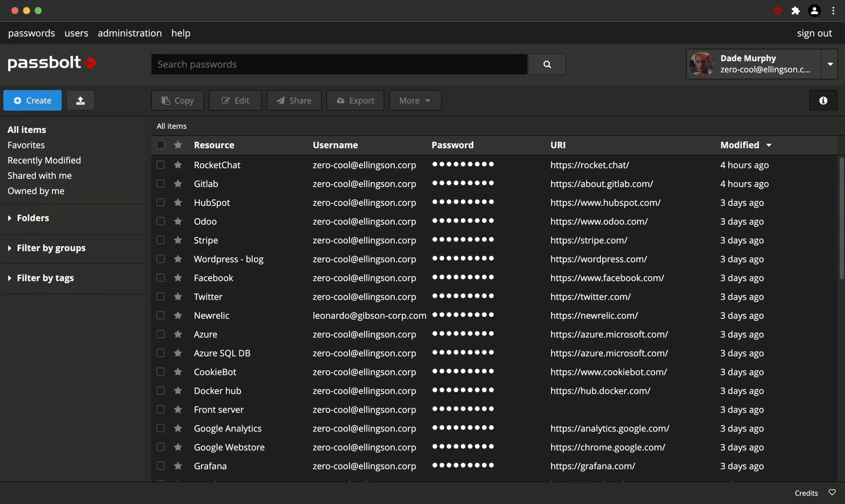Image resolution: width=845 pixels, height=504 pixels.
Task: Click the passbolt logo
Action: pyautogui.click(x=52, y=62)
